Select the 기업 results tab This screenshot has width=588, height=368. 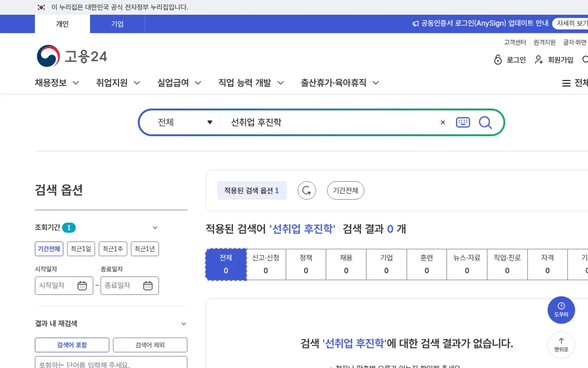click(387, 264)
